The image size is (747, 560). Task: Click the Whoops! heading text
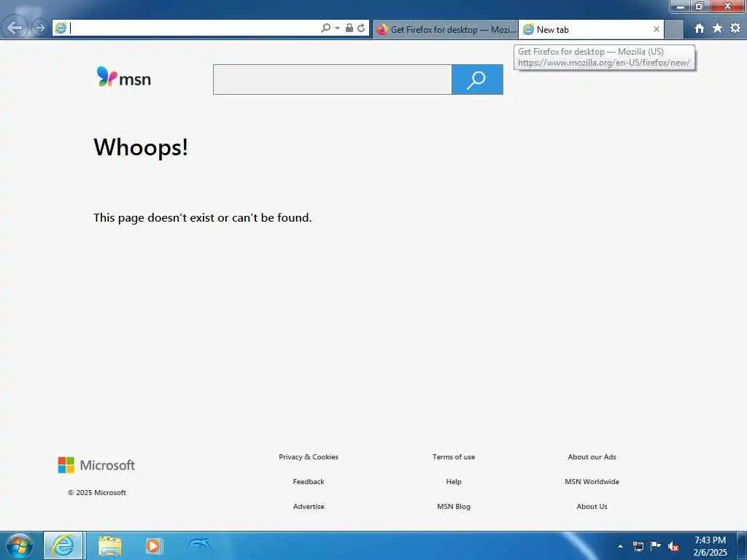(x=141, y=147)
